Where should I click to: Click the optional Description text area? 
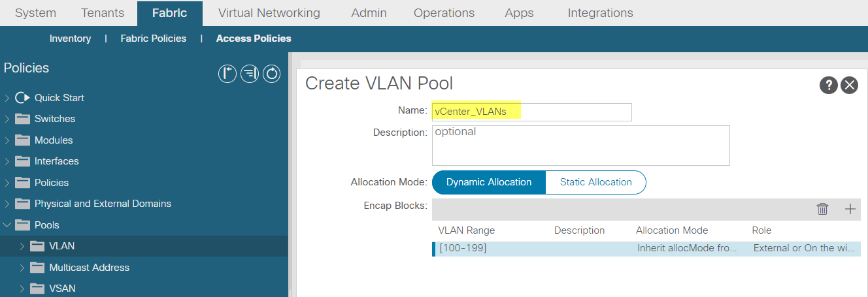(580, 146)
